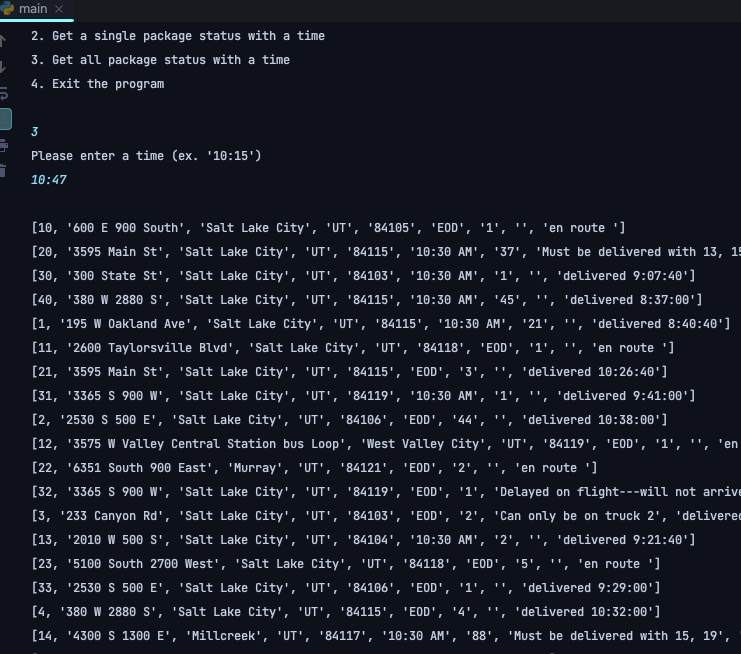741x654 pixels.
Task: Click the Up the Stack Trace arrow
Action: 3,42
